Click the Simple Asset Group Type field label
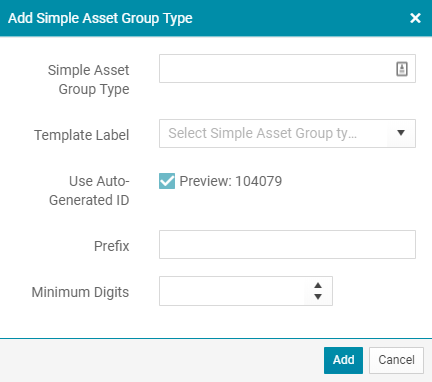 pos(88,80)
